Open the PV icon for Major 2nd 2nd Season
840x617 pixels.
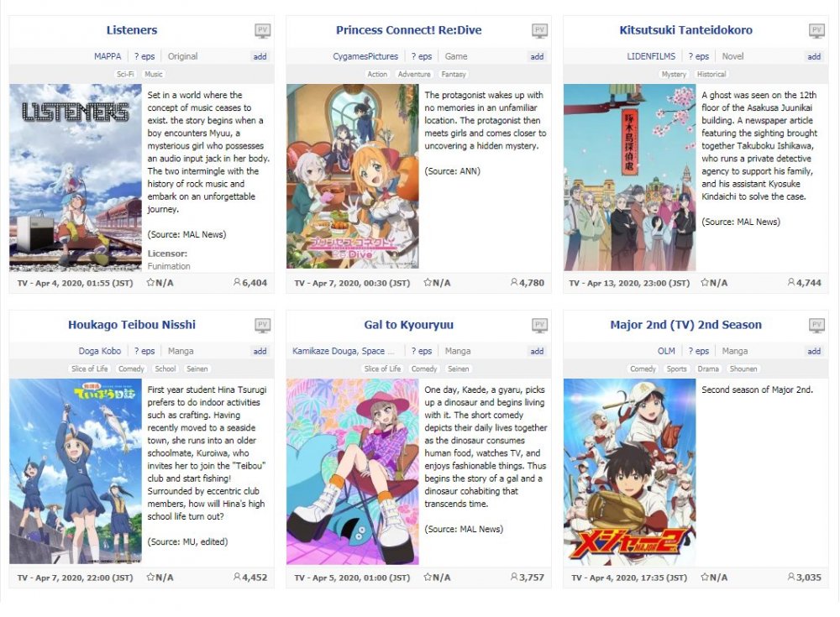coord(816,325)
